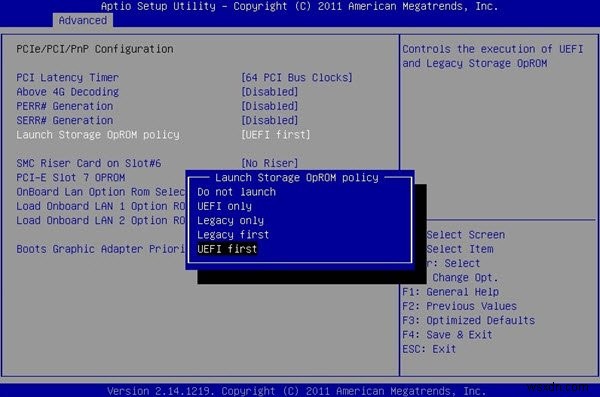The width and height of the screenshot is (600, 397).
Task: Open SMC Riser Card [No Riser] value
Action: pyautogui.click(x=269, y=163)
